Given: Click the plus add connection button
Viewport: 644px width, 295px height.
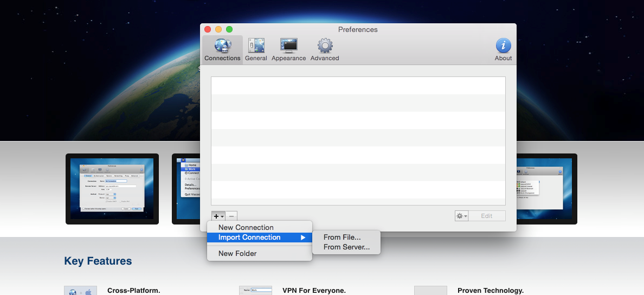Looking at the screenshot, I should pos(218,216).
